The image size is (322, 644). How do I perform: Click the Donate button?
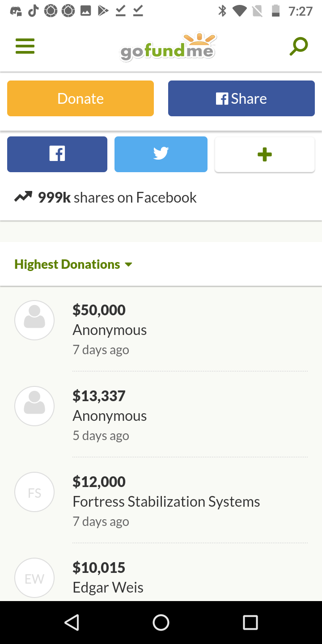(80, 98)
